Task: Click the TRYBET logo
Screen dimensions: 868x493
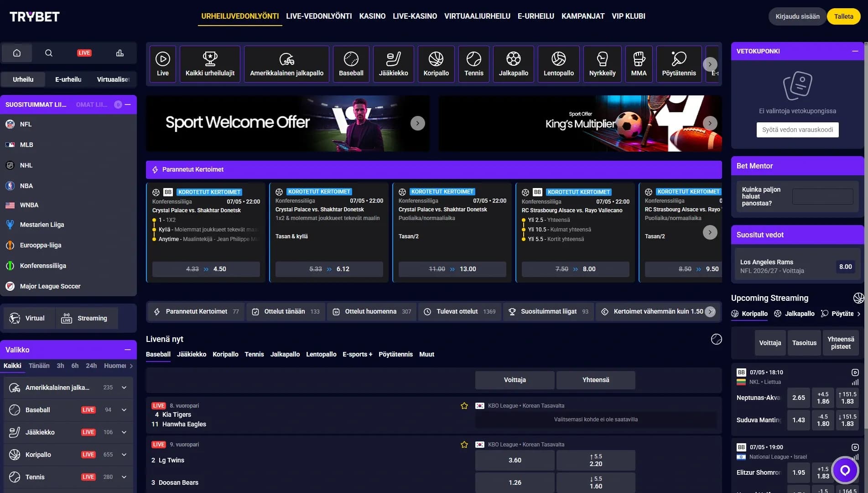Action: [35, 16]
